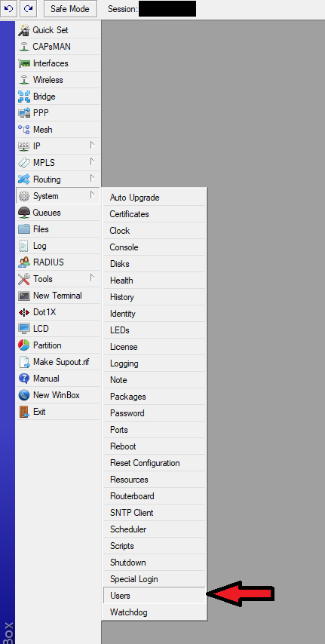Click the Interfaces card icon
The image size is (325, 644).
24,63
